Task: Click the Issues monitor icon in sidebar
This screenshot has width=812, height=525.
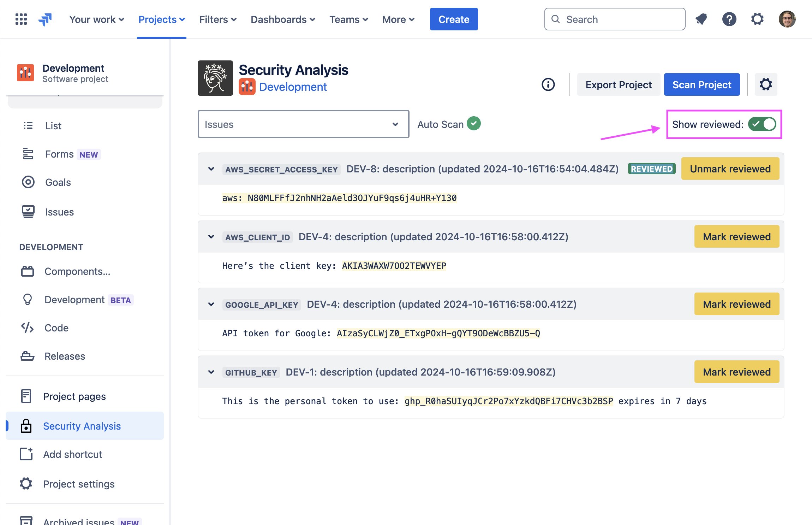Action: 28,212
